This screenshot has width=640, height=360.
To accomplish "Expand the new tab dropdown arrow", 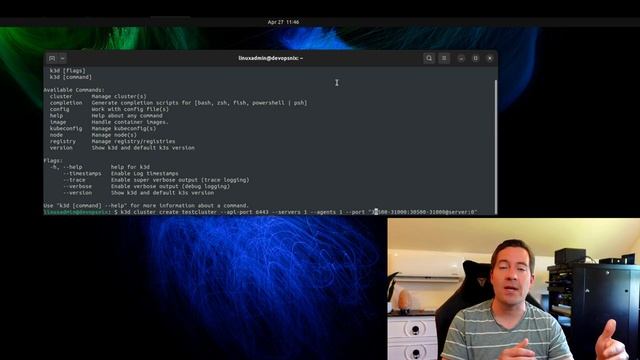I will (x=62, y=58).
